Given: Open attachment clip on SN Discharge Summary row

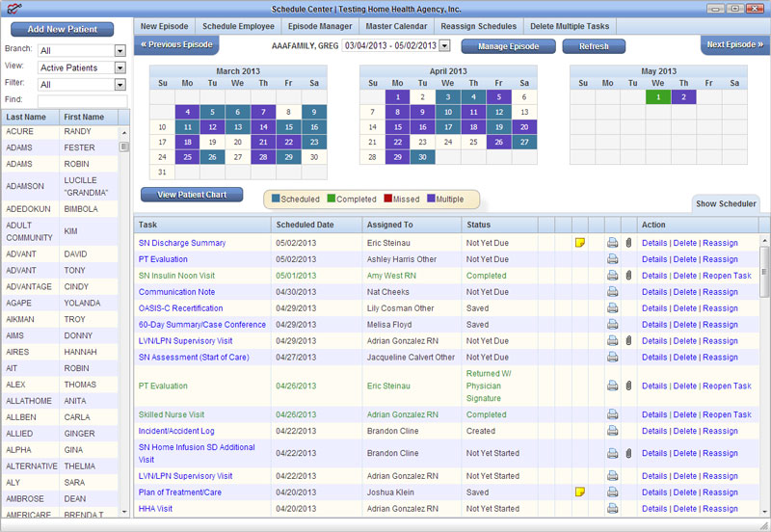Looking at the screenshot, I should (x=628, y=243).
